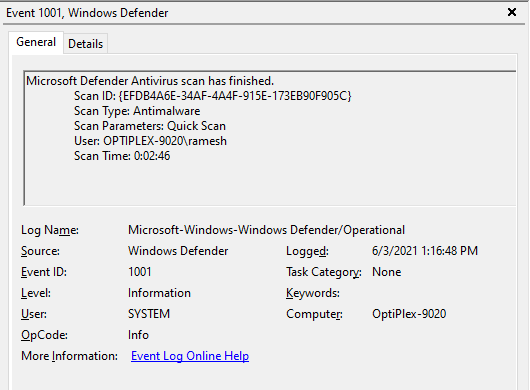Click the 'User: OPTIPLEX-9020\ramesh' line
This screenshot has width=530, height=390.
tap(150, 141)
